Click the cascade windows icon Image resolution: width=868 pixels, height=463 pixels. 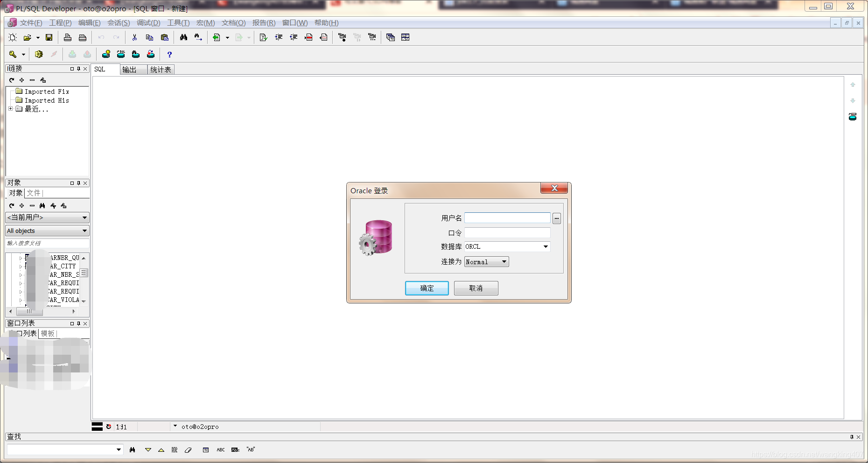[x=391, y=37]
